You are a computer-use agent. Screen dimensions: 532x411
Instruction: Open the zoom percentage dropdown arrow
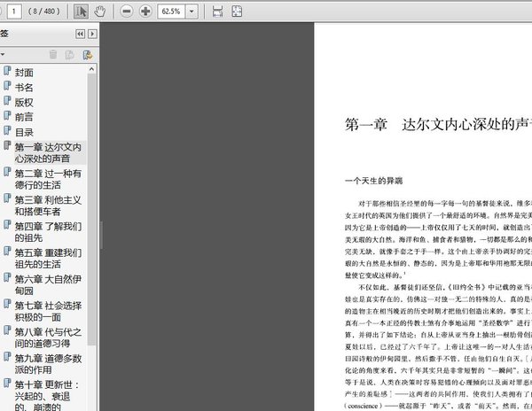click(192, 12)
